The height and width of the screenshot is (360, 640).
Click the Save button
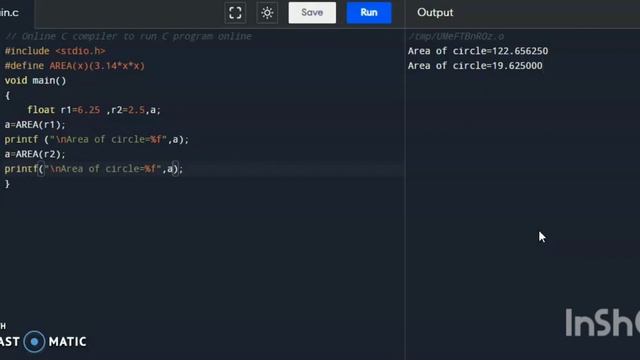(x=312, y=13)
